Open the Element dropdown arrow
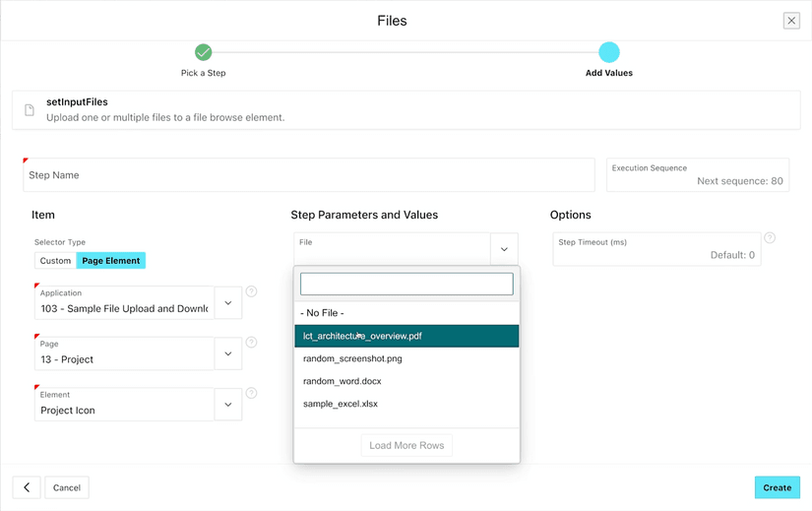Image resolution: width=812 pixels, height=511 pixels. coord(228,405)
